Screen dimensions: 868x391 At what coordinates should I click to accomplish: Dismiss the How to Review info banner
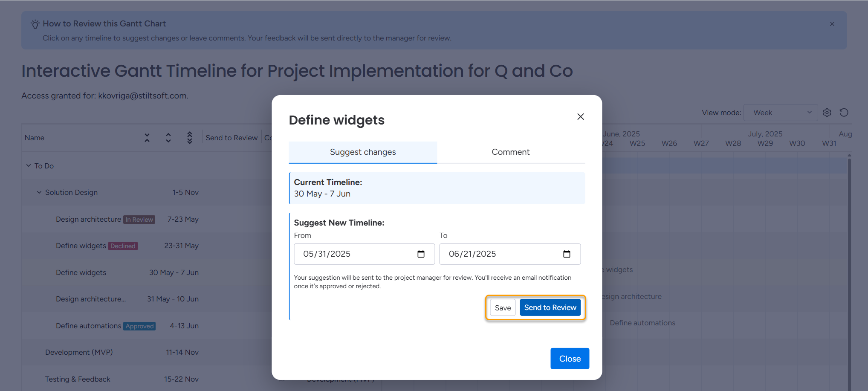[832, 24]
